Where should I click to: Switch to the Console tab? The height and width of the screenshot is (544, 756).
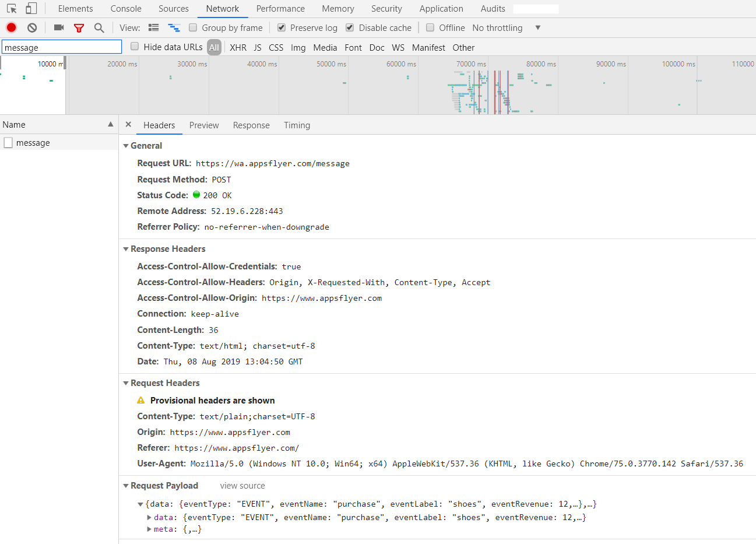(126, 9)
